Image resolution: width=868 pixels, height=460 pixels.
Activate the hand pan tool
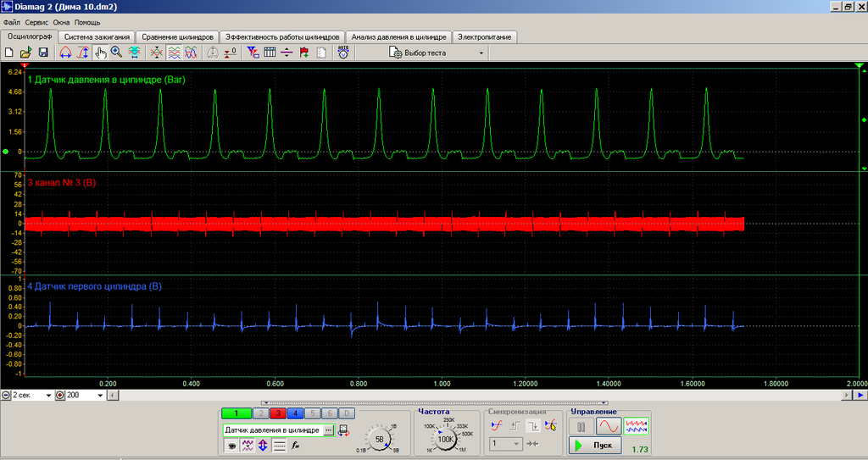click(100, 53)
